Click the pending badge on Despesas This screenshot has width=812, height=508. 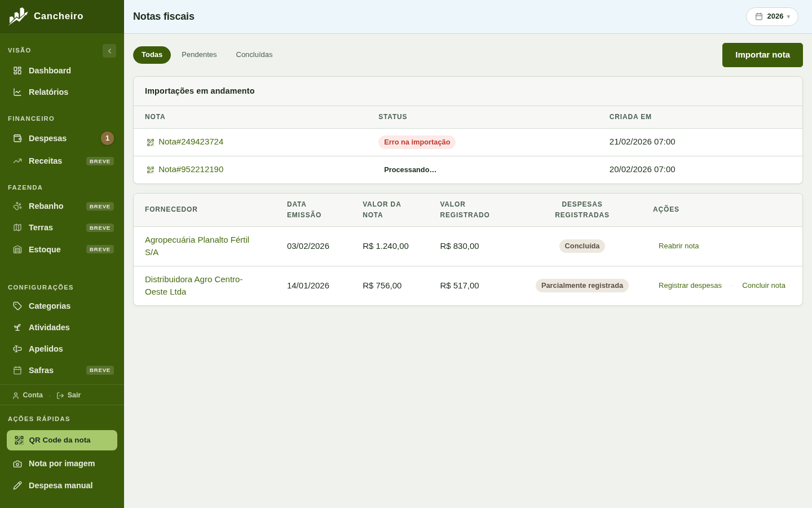(x=107, y=138)
